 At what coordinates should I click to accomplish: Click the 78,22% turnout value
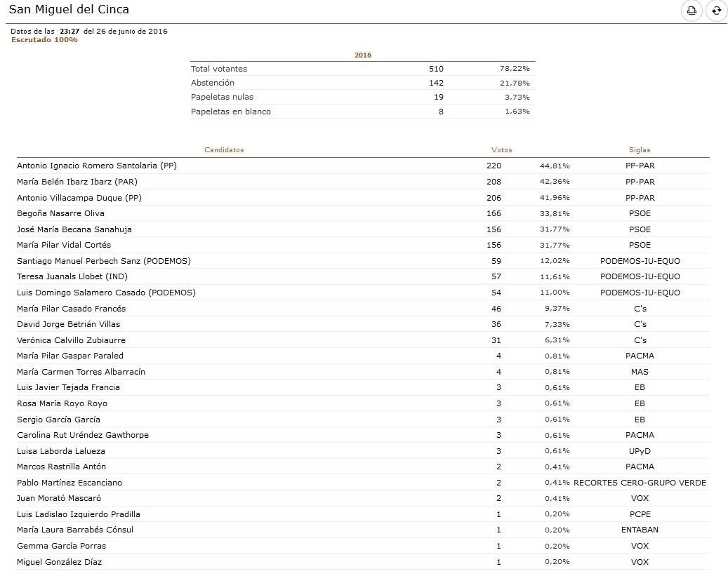[x=515, y=69]
